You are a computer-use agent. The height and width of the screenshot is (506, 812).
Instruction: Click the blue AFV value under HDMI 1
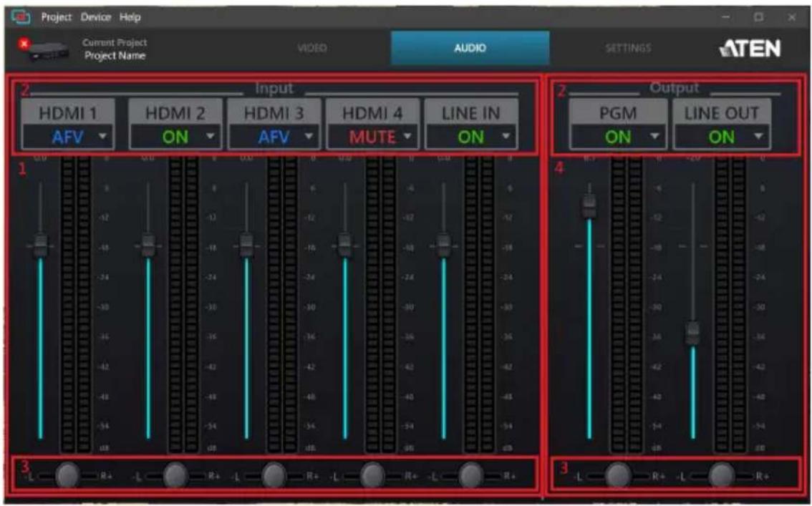[68, 137]
